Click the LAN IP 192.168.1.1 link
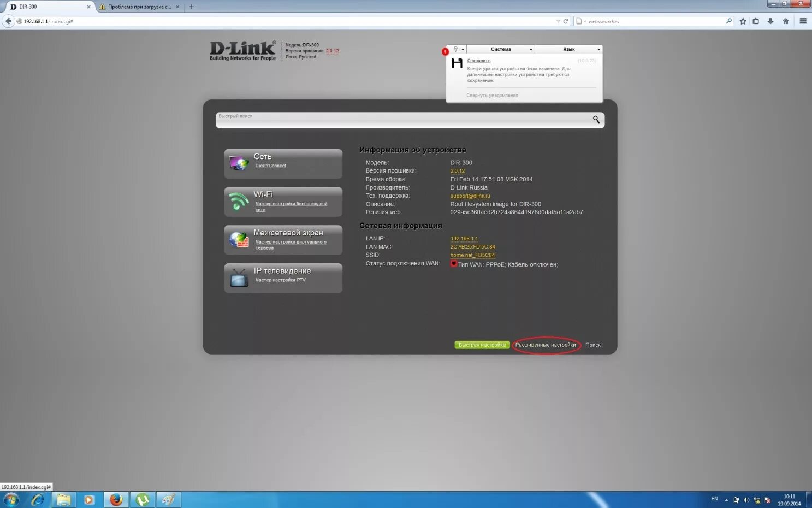The width and height of the screenshot is (812, 508). click(464, 239)
